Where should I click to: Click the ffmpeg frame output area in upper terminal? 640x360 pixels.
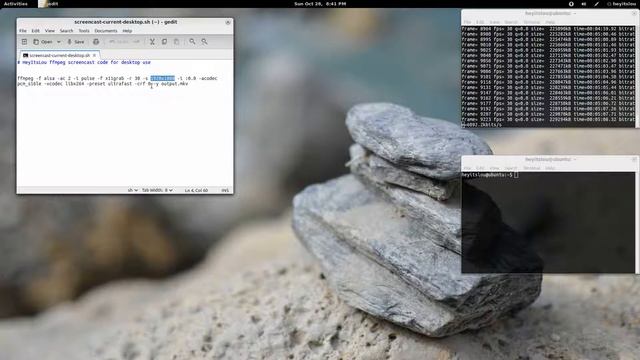[x=548, y=77]
